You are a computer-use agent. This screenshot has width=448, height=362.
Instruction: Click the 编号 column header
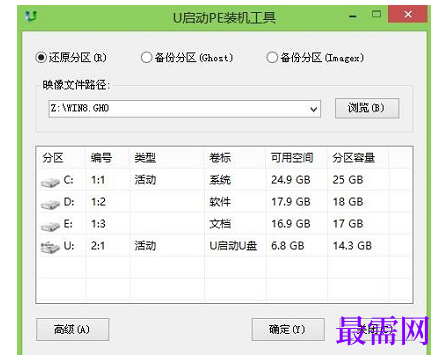[x=101, y=158]
